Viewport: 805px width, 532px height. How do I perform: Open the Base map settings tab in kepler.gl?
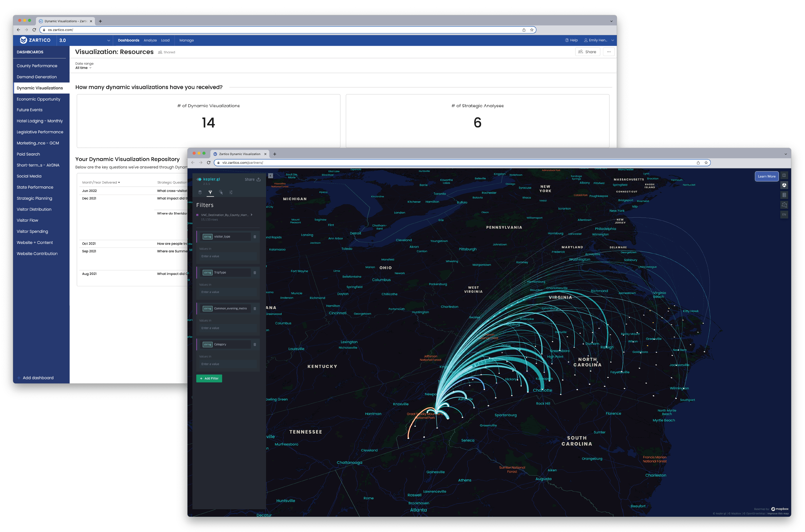(231, 192)
